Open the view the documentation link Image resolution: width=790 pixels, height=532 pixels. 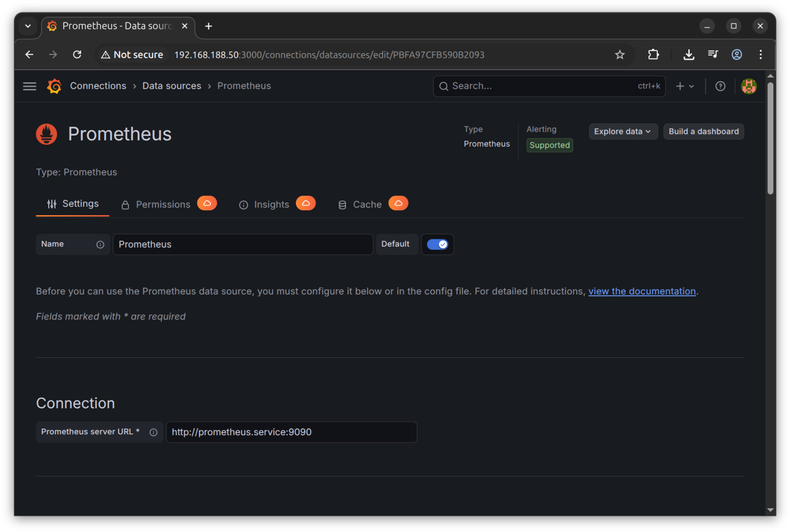[x=642, y=292]
